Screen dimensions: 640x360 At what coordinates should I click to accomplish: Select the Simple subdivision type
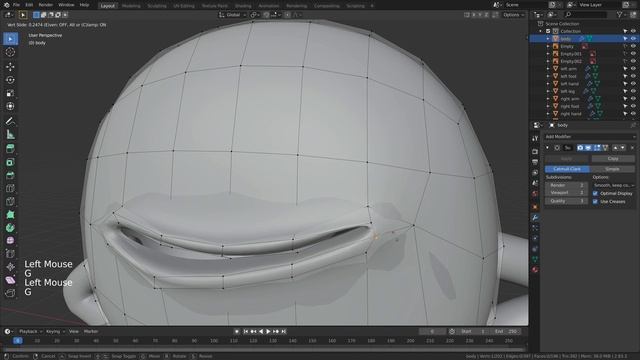coord(612,169)
